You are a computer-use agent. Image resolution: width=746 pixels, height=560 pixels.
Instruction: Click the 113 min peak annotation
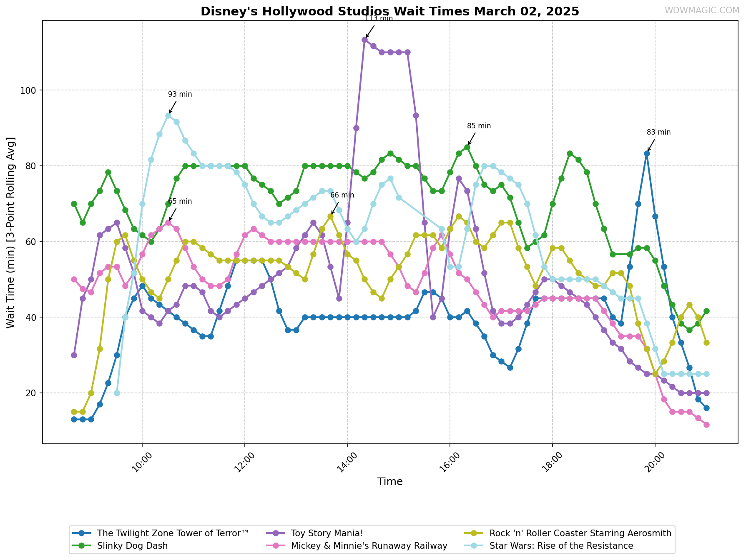click(379, 18)
